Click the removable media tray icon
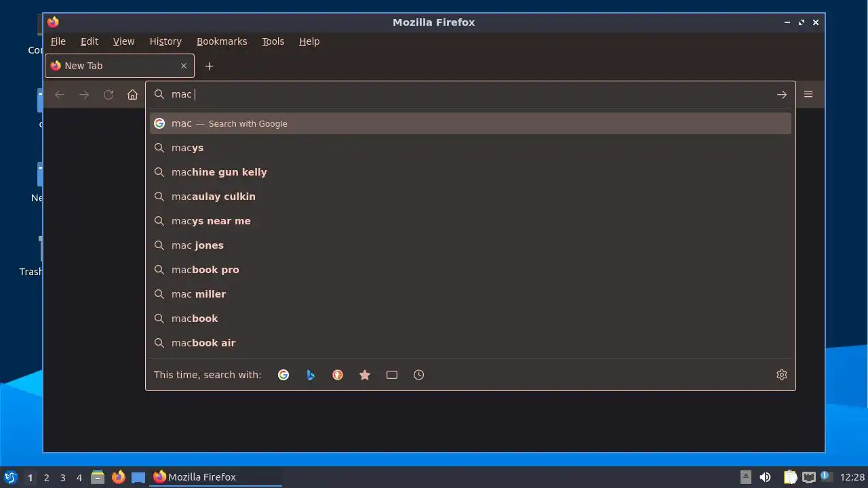This screenshot has width=868, height=488. click(746, 477)
